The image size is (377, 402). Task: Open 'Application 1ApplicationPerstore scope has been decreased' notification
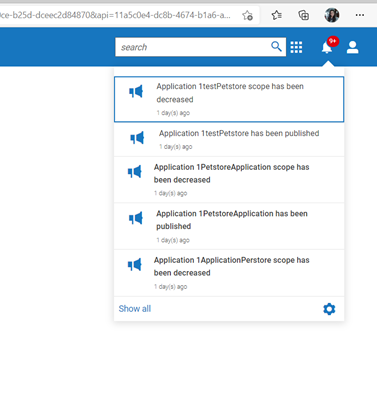click(229, 273)
